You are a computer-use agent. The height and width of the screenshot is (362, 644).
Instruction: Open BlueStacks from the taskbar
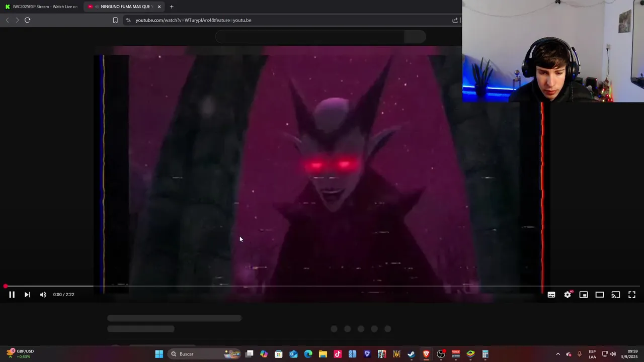click(470, 354)
